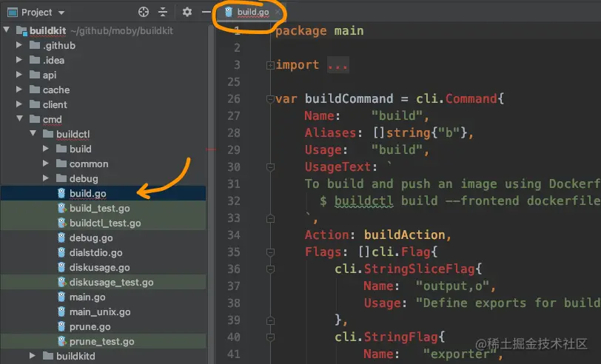Click the "output,o" string on line 37
This screenshot has width=601, height=364.
[452, 286]
